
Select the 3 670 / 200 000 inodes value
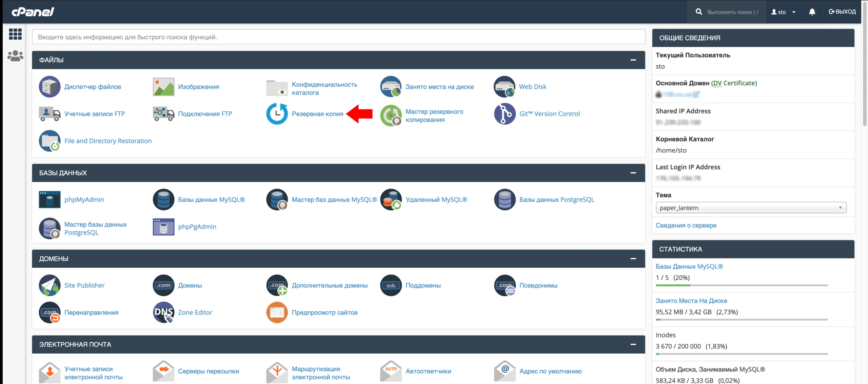click(678, 346)
